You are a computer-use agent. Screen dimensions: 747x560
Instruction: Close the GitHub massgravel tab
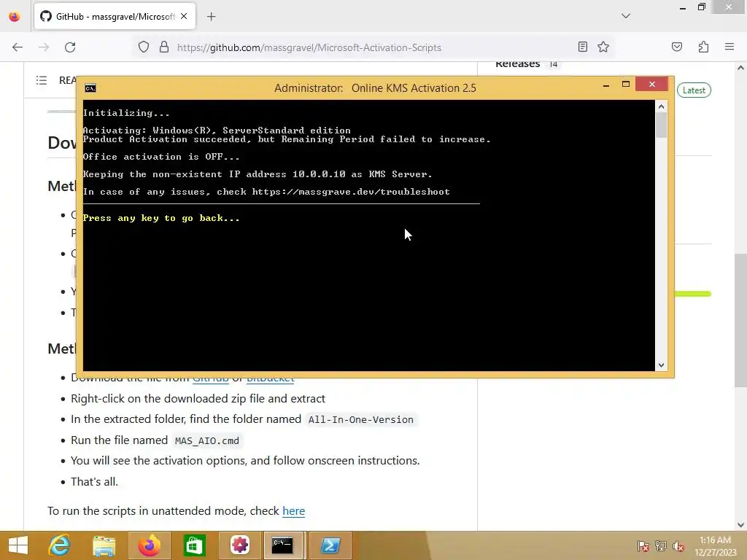click(184, 17)
